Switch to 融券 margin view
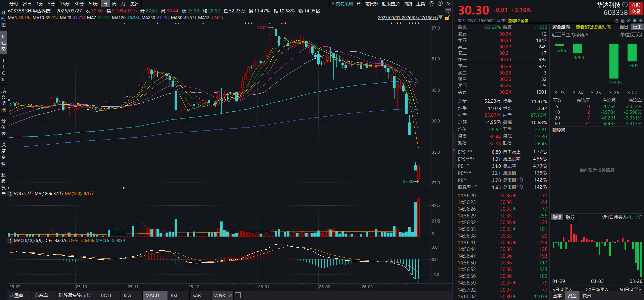644x300 pixels. click(570, 217)
